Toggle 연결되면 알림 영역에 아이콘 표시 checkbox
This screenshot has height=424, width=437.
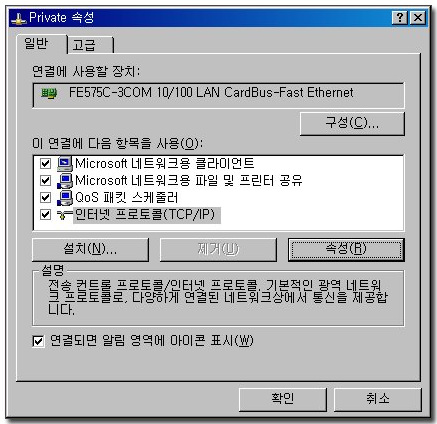[38, 342]
